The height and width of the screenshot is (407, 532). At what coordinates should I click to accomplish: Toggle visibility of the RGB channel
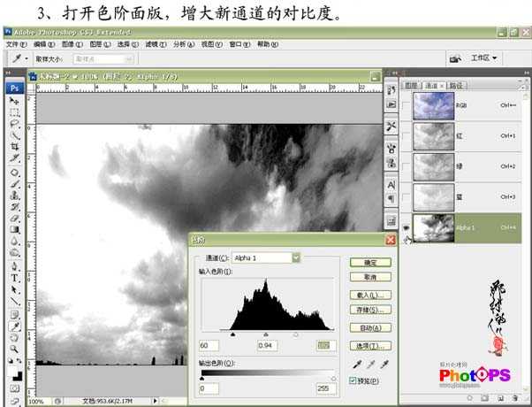pos(407,106)
